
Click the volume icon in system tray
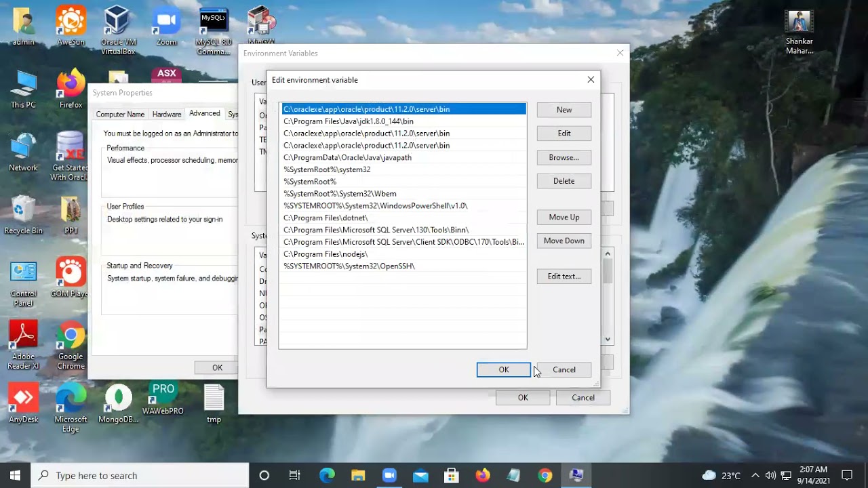click(770, 475)
